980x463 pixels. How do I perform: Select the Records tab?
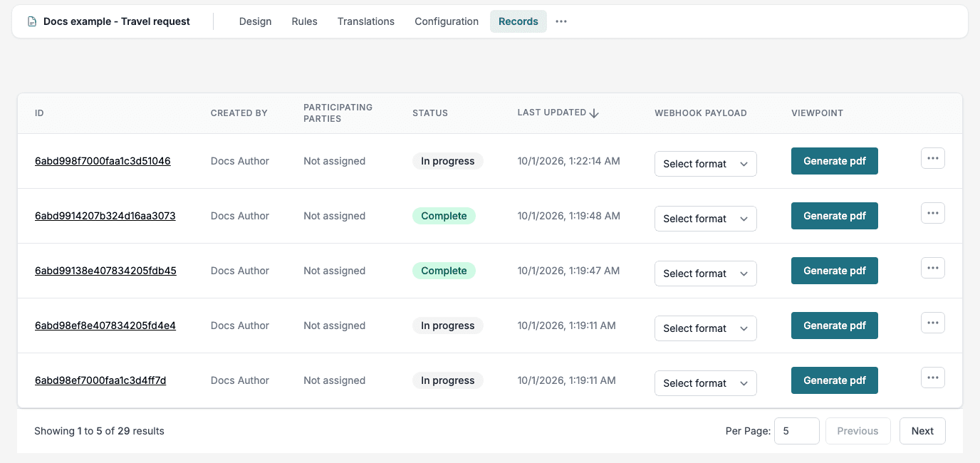[518, 21]
